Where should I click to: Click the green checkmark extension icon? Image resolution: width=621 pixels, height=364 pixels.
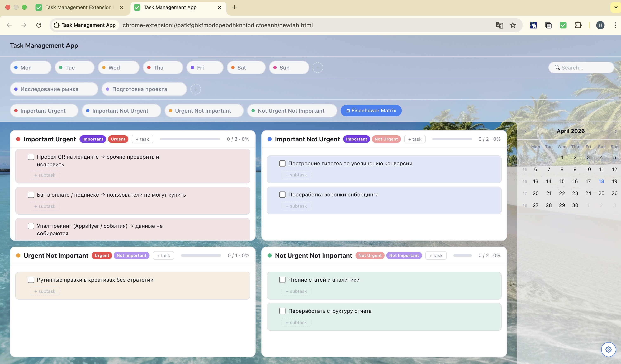tap(563, 25)
